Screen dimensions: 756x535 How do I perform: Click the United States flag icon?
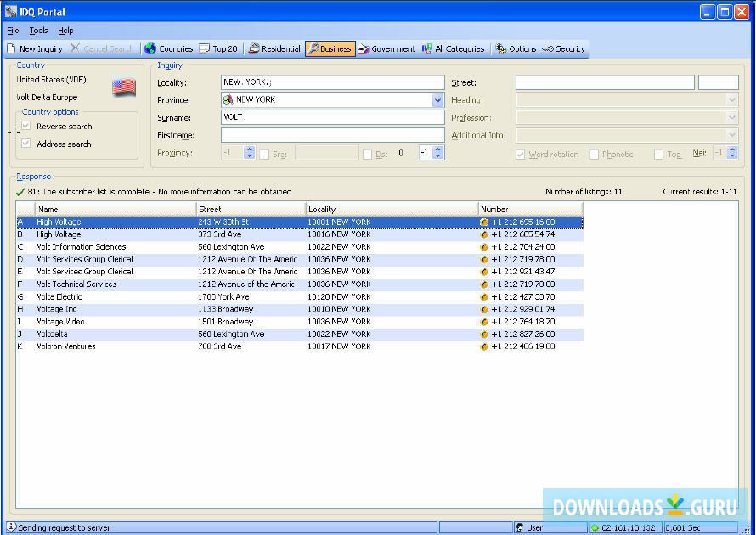[124, 87]
